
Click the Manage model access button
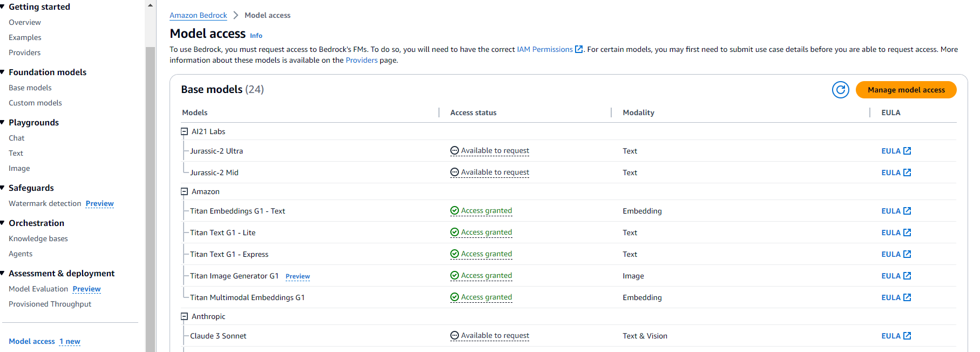pyautogui.click(x=905, y=90)
